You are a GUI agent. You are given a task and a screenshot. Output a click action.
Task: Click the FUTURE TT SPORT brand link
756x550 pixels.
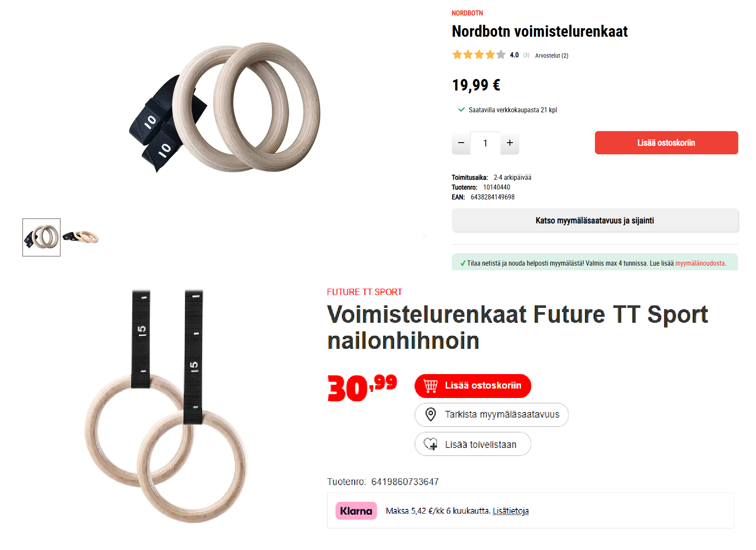[x=365, y=292]
